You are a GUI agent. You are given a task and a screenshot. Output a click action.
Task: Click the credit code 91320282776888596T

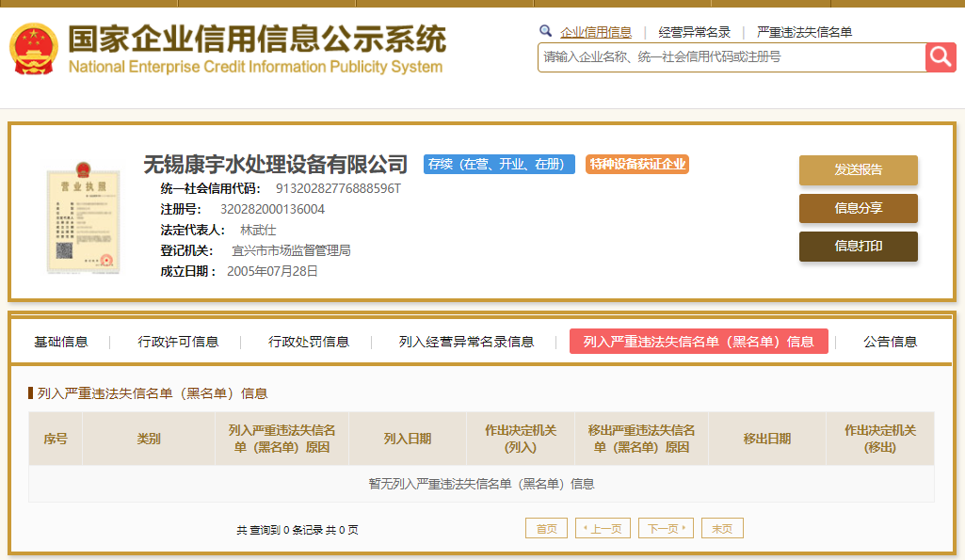[x=339, y=189]
